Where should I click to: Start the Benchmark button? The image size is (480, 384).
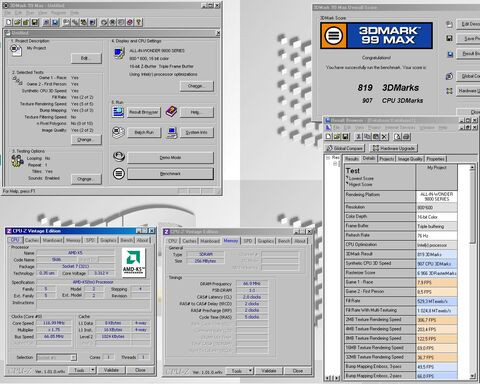170,174
